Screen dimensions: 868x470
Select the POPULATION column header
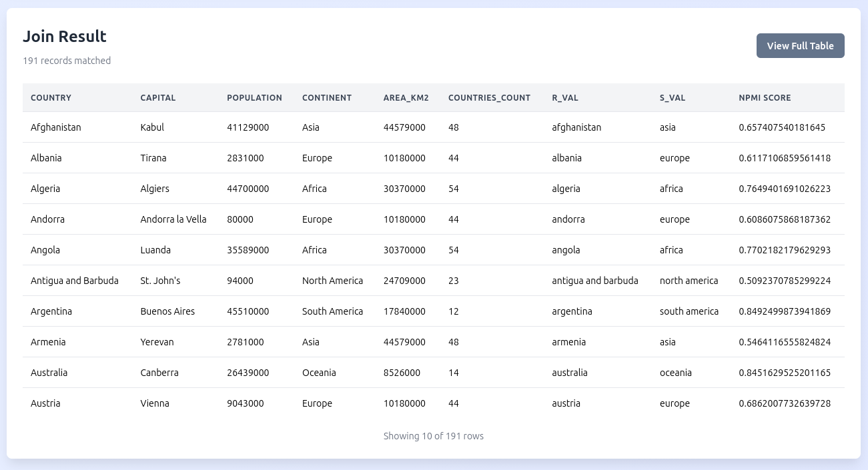pos(254,98)
